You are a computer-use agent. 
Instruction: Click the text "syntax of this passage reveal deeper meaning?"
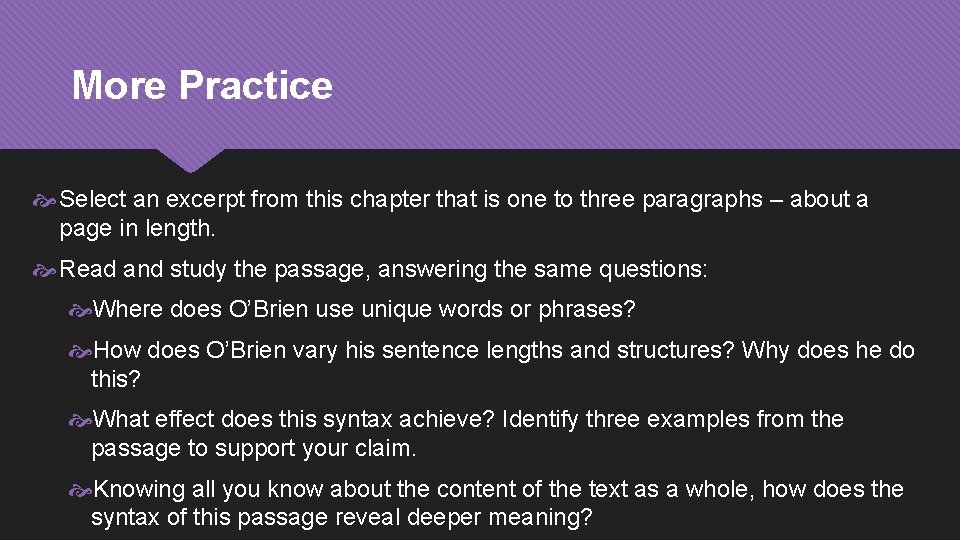341,518
